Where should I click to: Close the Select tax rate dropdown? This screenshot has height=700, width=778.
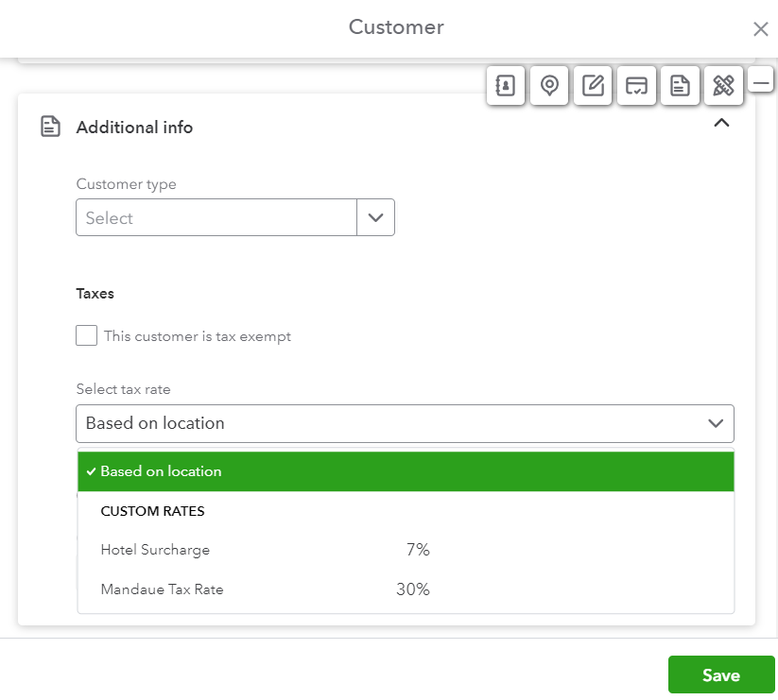(716, 423)
